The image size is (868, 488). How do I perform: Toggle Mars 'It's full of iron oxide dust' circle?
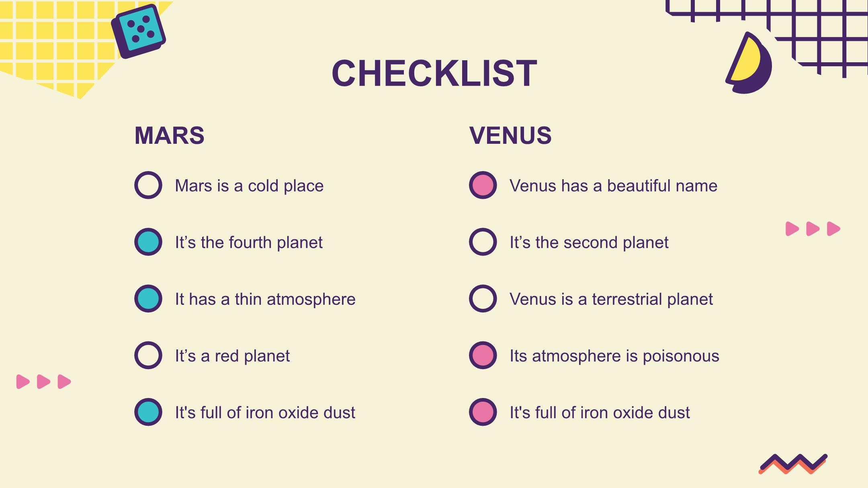pyautogui.click(x=148, y=412)
